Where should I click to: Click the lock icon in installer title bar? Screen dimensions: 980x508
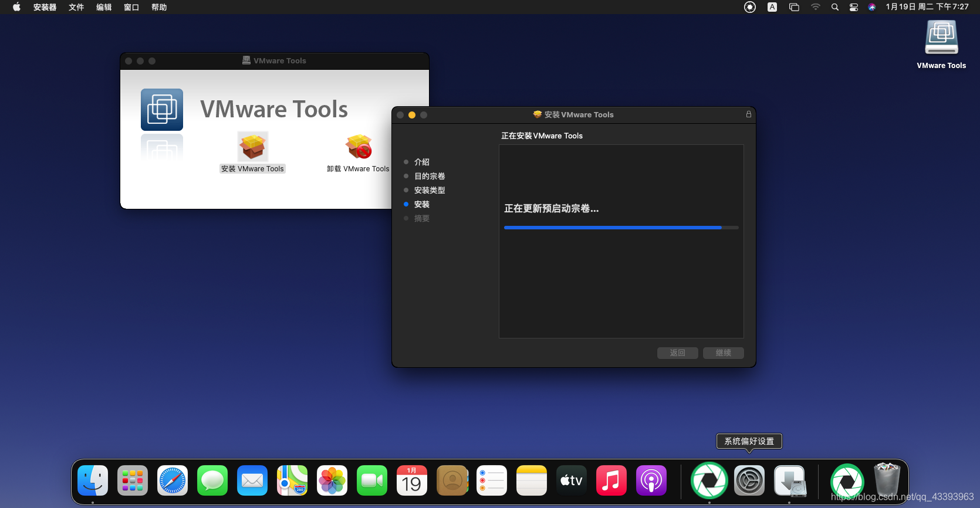[749, 114]
